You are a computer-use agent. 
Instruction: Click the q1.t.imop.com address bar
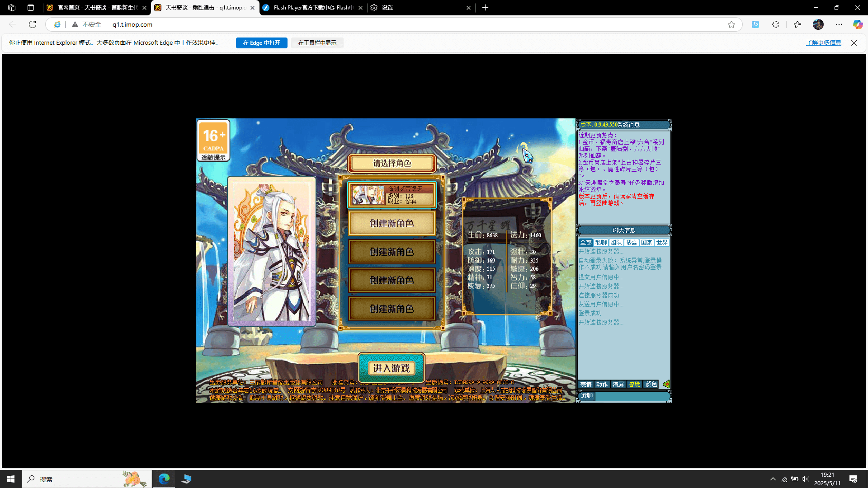click(x=132, y=24)
